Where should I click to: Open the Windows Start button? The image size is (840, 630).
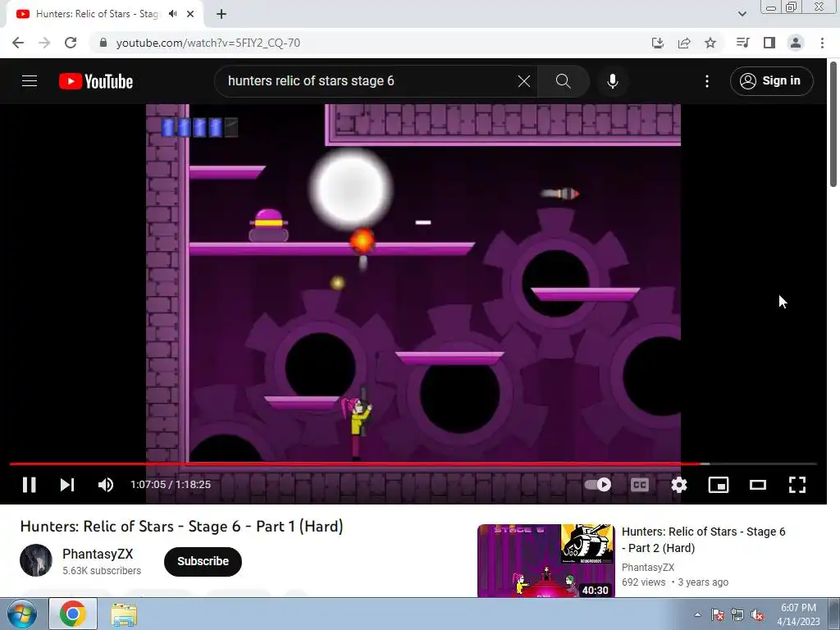(x=22, y=614)
